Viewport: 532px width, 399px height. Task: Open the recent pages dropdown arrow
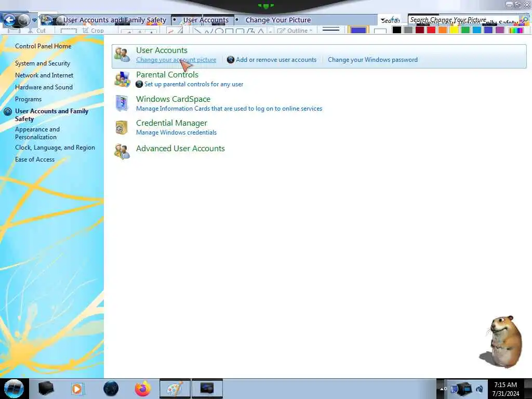click(34, 20)
